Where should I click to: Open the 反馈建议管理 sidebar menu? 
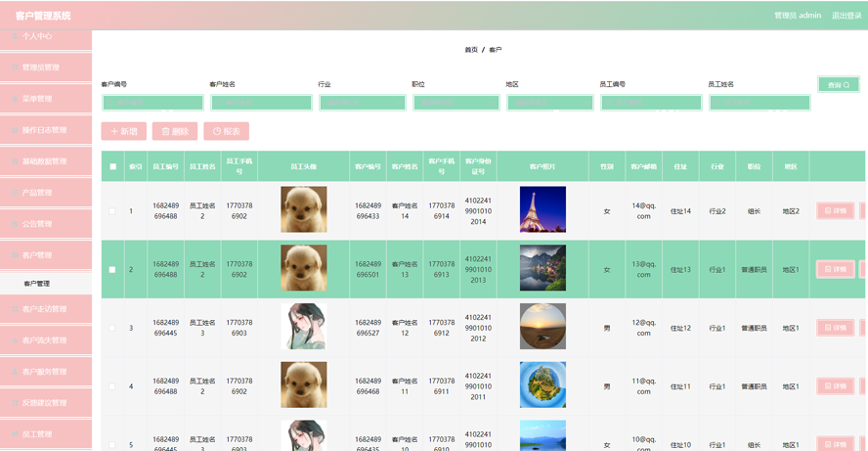click(46, 403)
